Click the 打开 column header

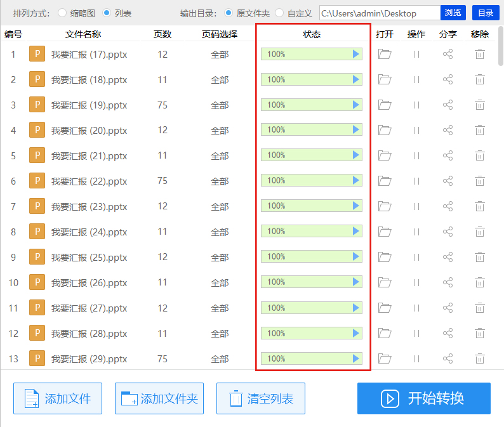pos(385,34)
